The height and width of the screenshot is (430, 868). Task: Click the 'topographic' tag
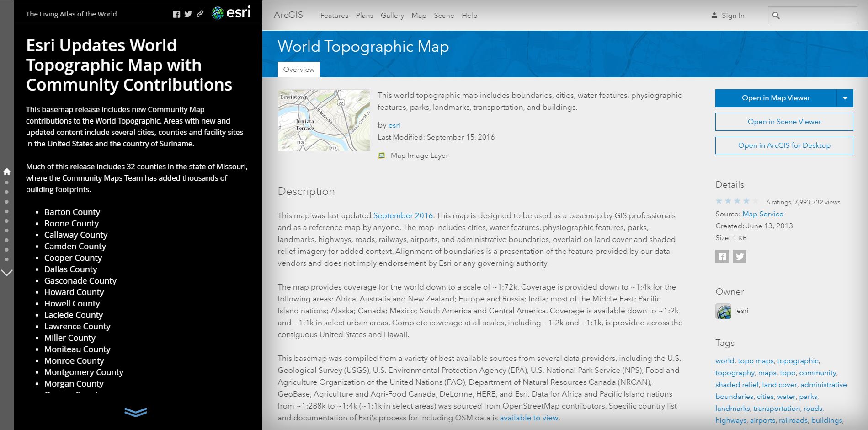tap(798, 361)
